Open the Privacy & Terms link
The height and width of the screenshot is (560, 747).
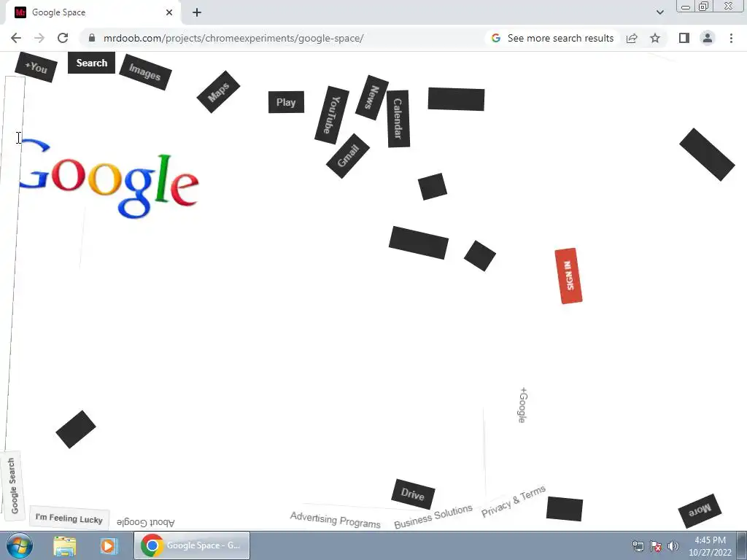pyautogui.click(x=513, y=502)
